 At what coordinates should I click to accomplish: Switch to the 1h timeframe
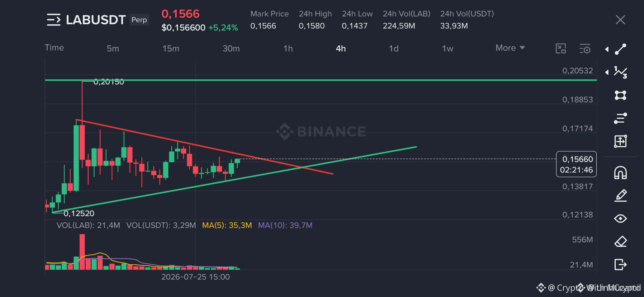point(288,48)
